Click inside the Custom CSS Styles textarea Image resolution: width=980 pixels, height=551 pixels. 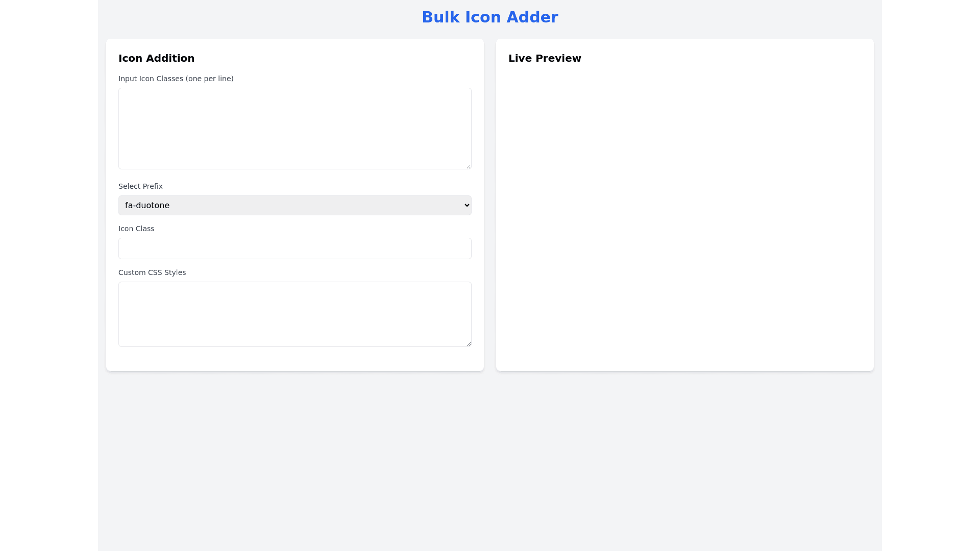295,314
